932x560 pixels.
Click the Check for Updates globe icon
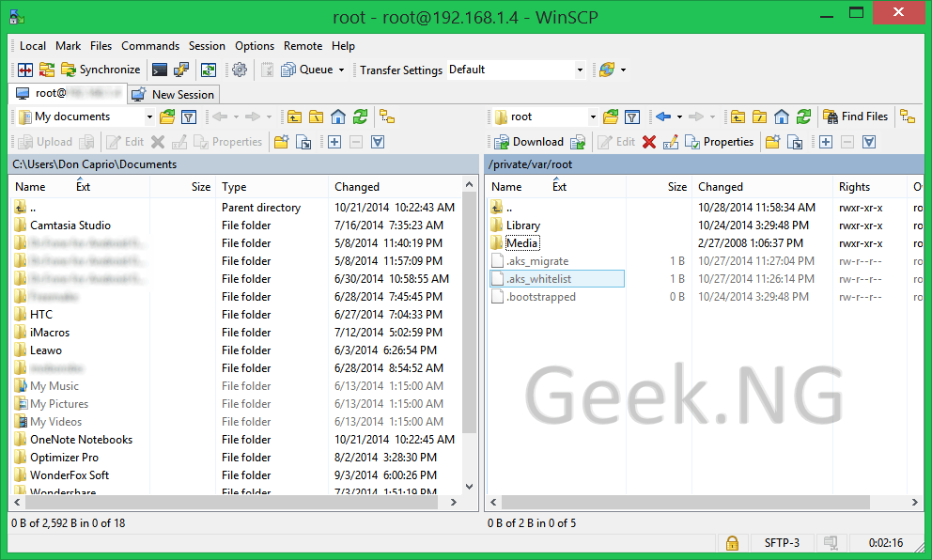click(x=607, y=70)
